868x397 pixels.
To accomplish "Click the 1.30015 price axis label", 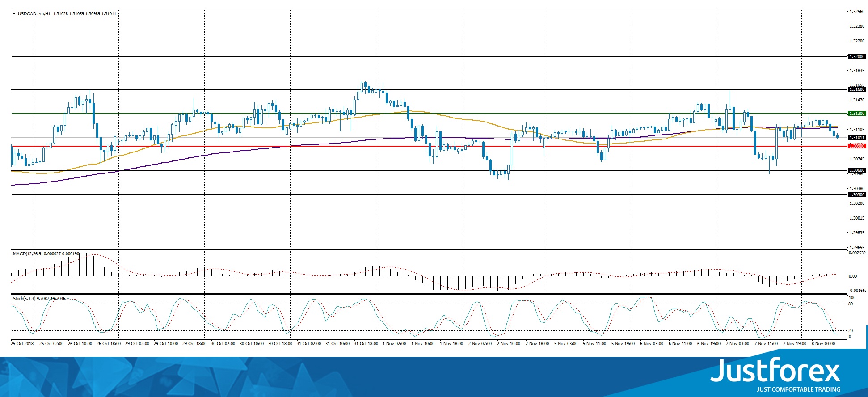I will (x=857, y=218).
